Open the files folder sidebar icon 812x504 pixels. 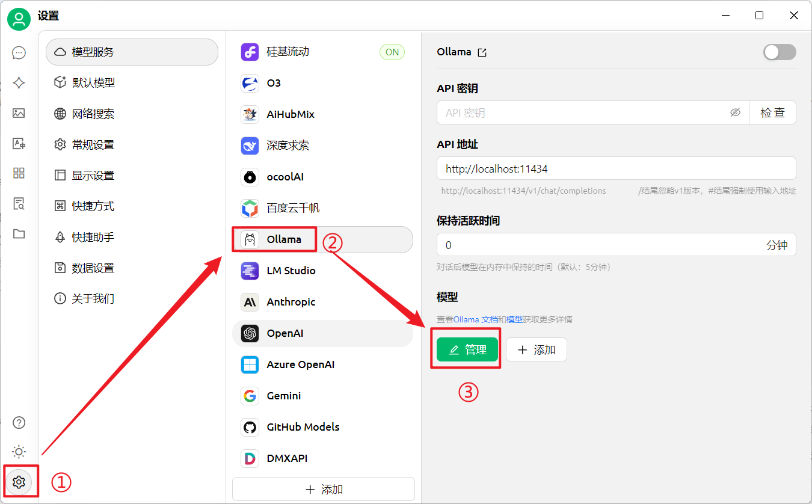pos(19,234)
